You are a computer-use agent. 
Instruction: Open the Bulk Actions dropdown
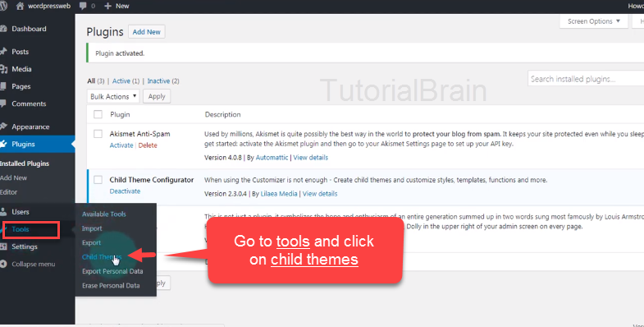click(x=113, y=96)
